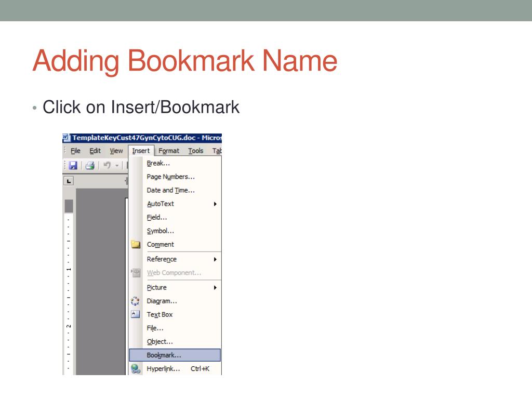Choose Symbol... from the menu

(x=175, y=231)
